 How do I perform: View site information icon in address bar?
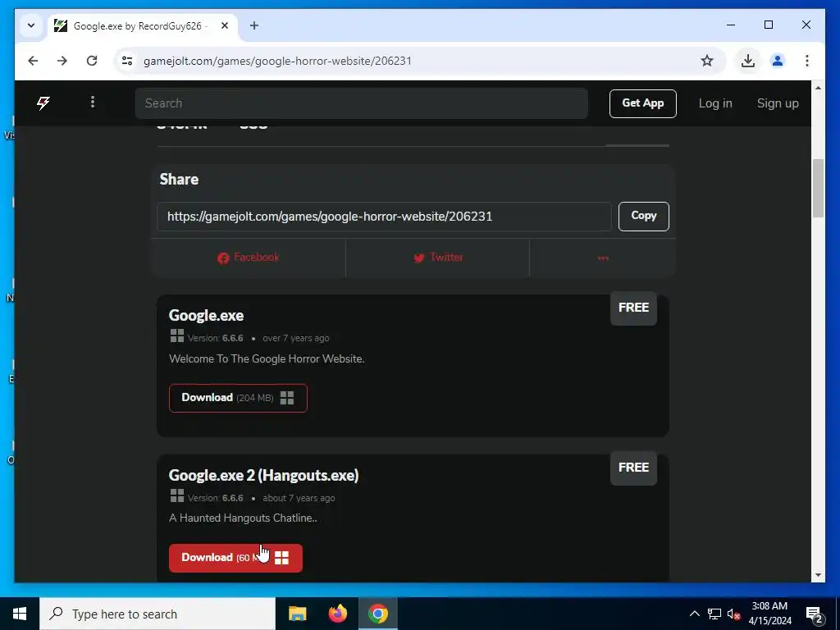tap(127, 61)
